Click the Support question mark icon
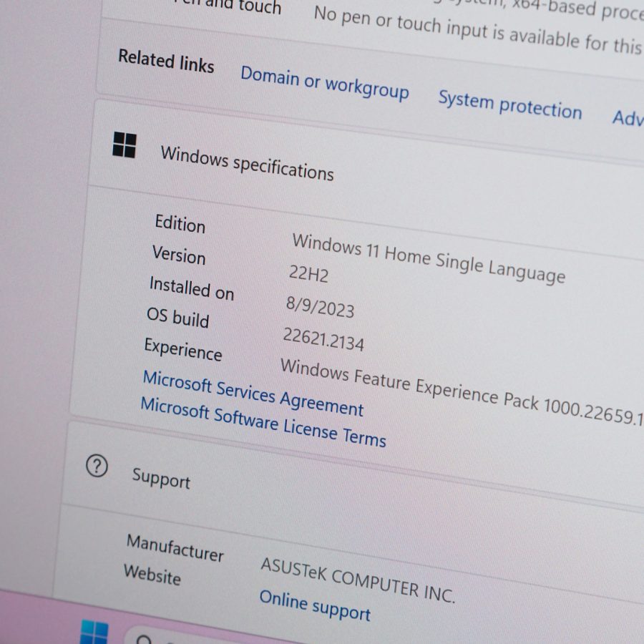Screen dimensions: 644x644 (97, 466)
